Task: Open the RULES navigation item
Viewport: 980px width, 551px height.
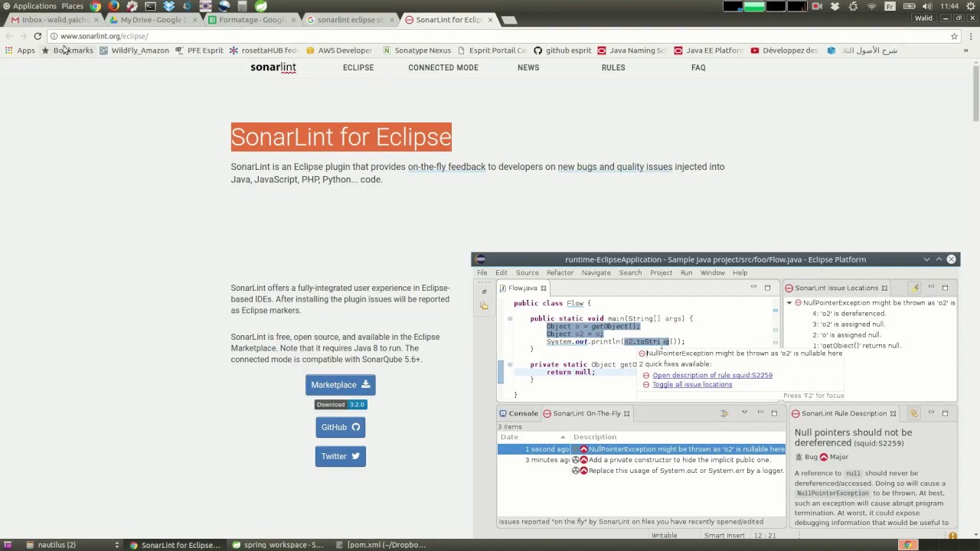Action: pos(613,67)
